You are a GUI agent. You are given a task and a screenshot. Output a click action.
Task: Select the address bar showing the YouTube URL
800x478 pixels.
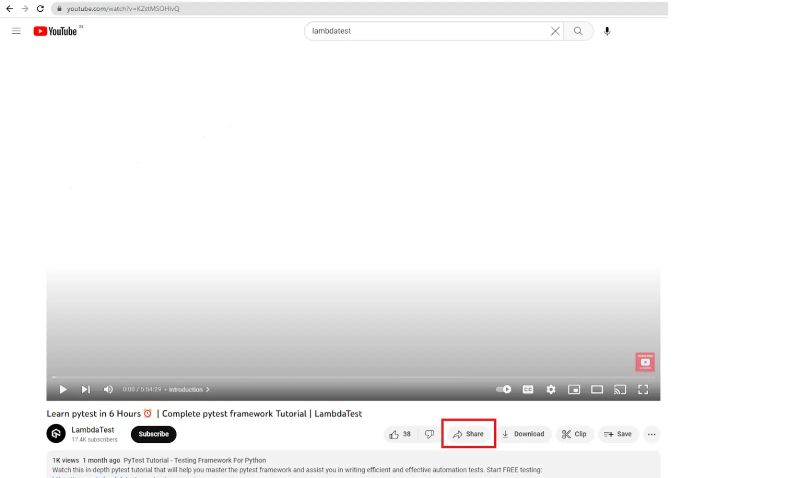pyautogui.click(x=359, y=9)
